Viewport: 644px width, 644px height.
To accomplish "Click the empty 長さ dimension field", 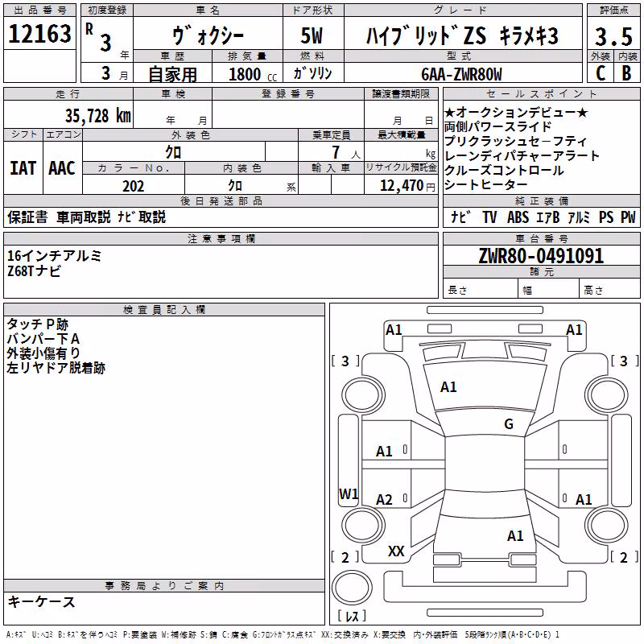I will (x=481, y=289).
